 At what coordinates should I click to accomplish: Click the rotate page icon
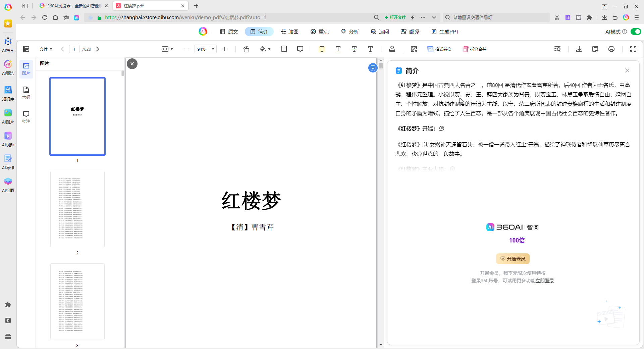click(247, 49)
